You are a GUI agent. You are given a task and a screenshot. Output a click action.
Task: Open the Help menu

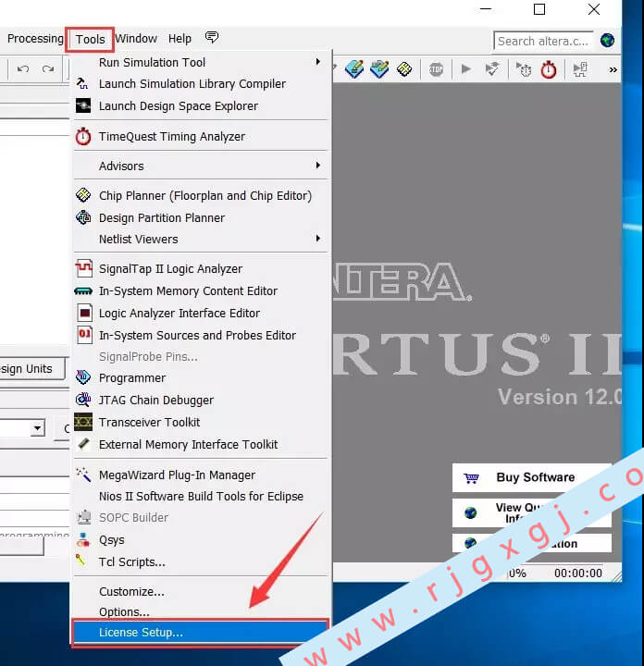180,39
